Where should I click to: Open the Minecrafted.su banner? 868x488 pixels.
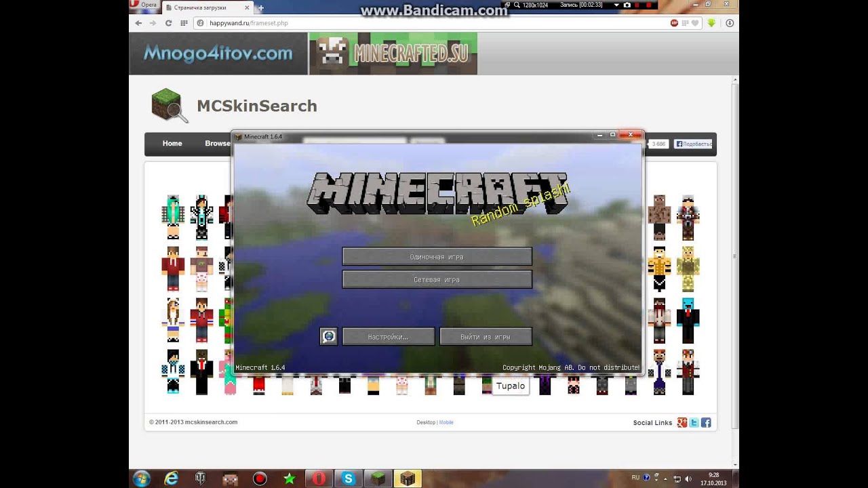(393, 54)
